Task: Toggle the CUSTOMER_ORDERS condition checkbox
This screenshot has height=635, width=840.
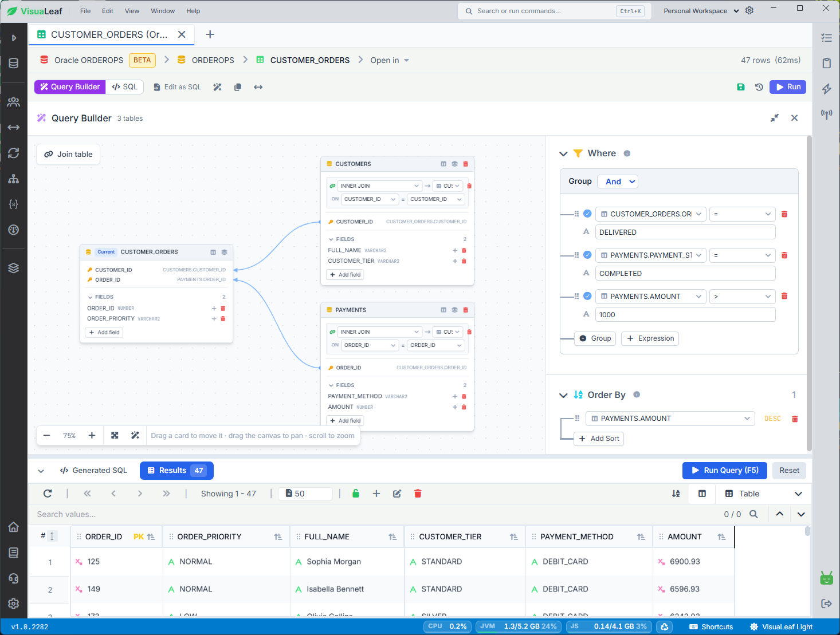Action: point(587,214)
